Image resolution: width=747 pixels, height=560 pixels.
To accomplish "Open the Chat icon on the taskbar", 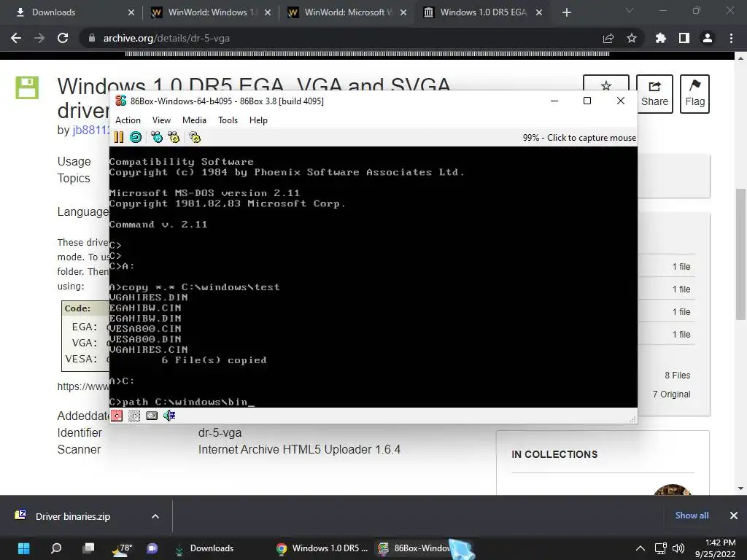I will click(152, 548).
